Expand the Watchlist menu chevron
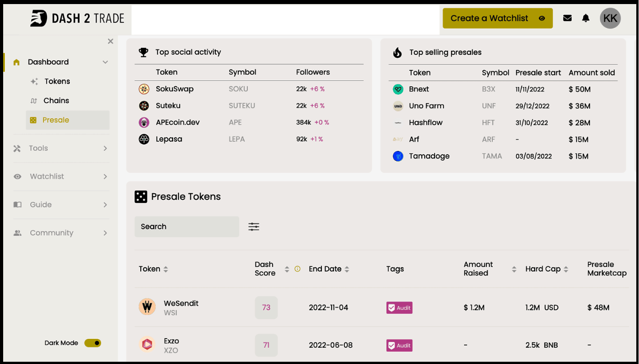The width and height of the screenshot is (639, 364). click(x=105, y=177)
